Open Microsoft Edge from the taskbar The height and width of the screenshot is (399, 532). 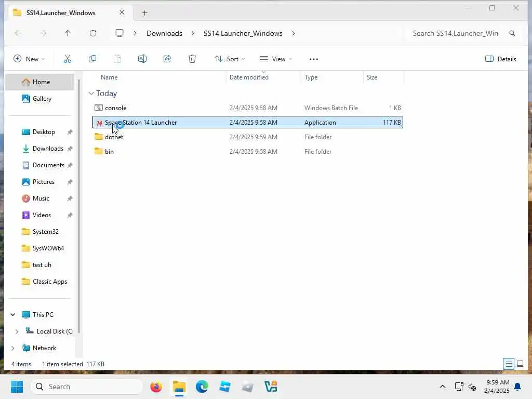coord(202,387)
